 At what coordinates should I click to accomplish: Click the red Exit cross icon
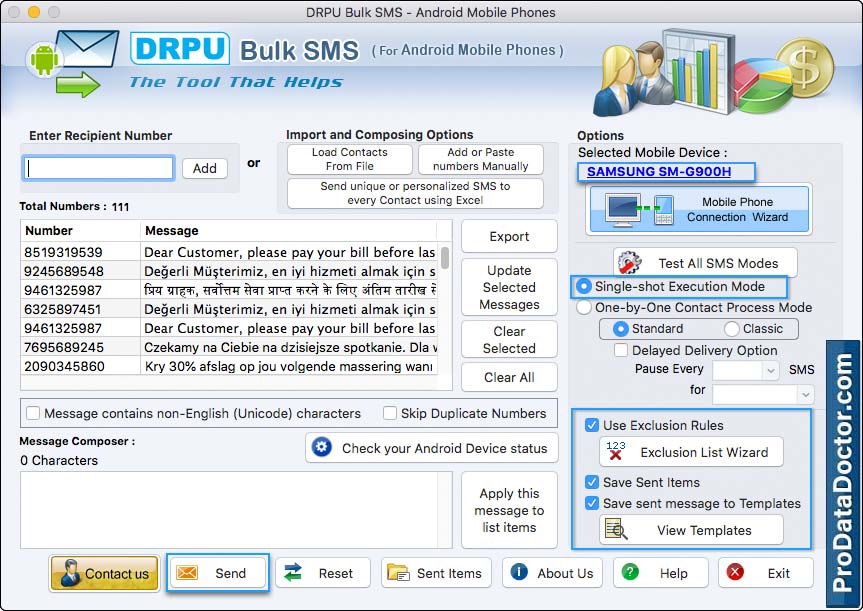tap(735, 572)
